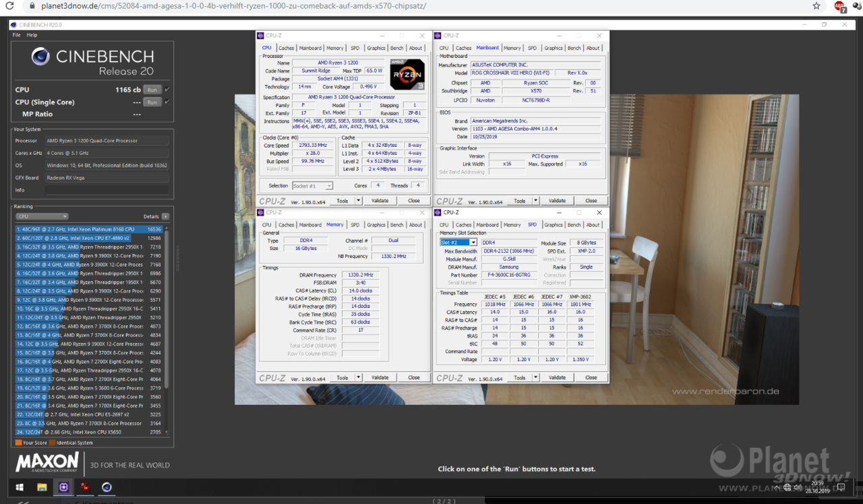Toggle the checkmark next to CPU (Single Core) Run

pyautogui.click(x=167, y=102)
